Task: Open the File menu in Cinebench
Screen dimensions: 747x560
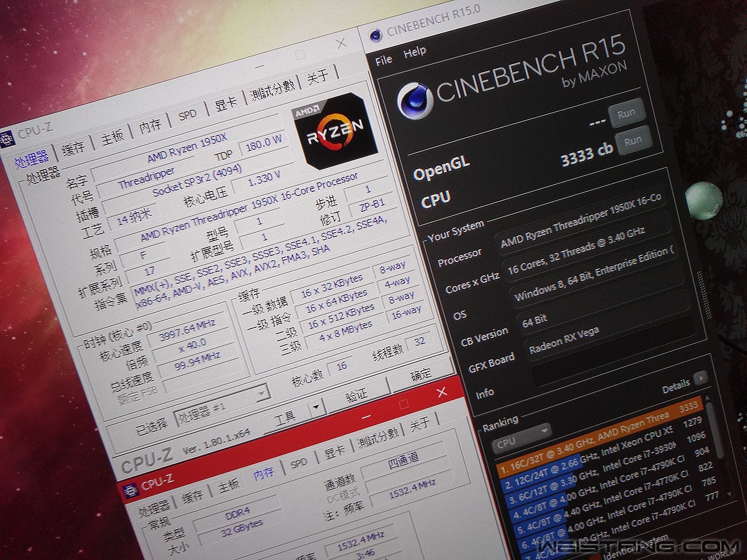Action: (x=383, y=60)
